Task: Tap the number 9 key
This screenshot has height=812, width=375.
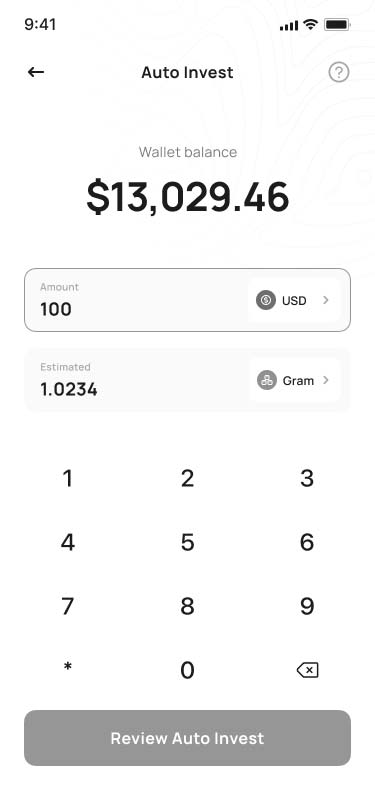Action: tap(307, 606)
